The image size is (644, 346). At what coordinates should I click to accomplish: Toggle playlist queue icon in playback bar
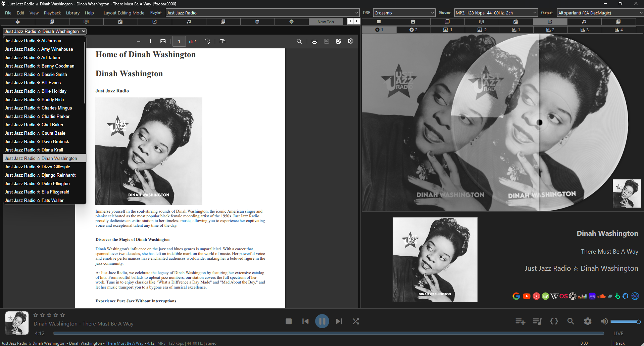(x=537, y=321)
